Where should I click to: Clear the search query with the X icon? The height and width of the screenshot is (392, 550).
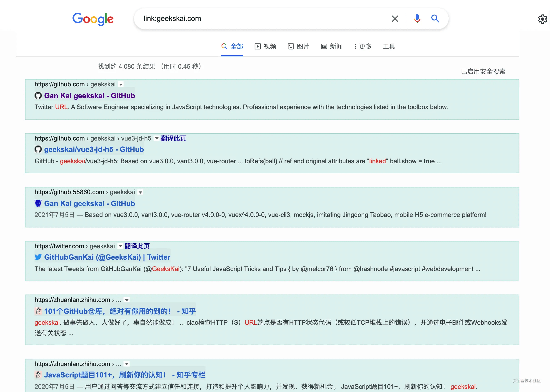[395, 19]
